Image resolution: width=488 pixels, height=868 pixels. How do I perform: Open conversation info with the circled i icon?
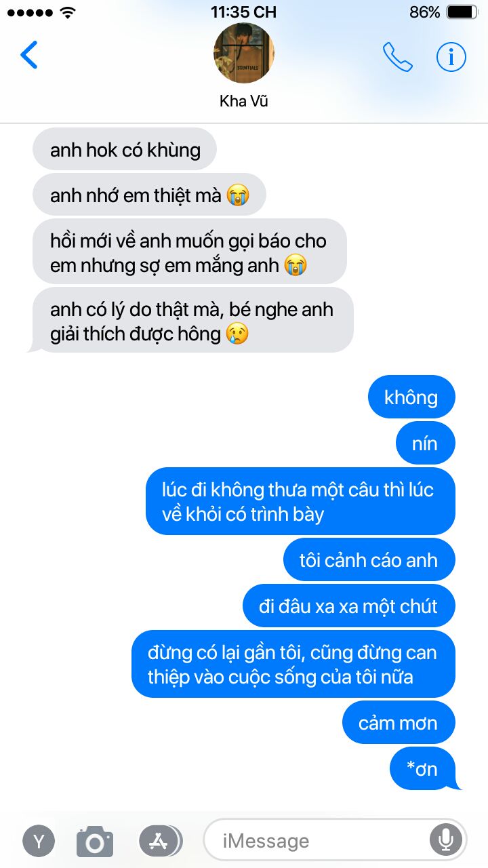tap(451, 57)
